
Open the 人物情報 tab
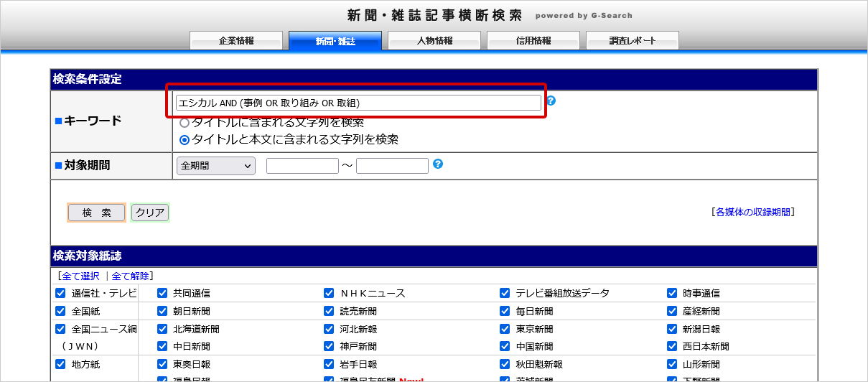434,41
